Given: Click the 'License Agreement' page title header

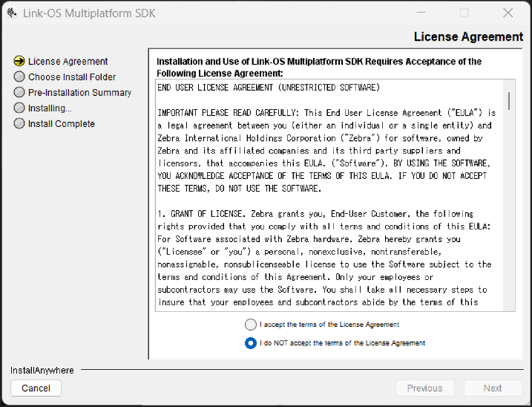Looking at the screenshot, I should [x=468, y=36].
